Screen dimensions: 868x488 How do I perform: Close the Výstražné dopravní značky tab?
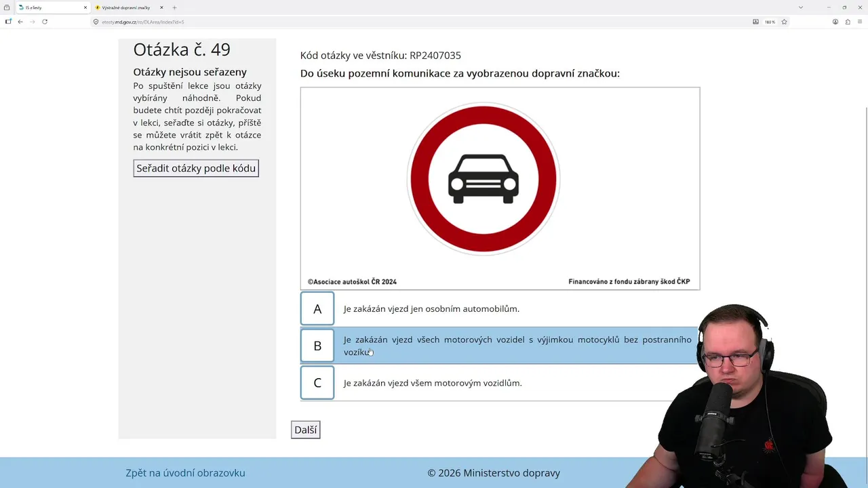(x=161, y=7)
